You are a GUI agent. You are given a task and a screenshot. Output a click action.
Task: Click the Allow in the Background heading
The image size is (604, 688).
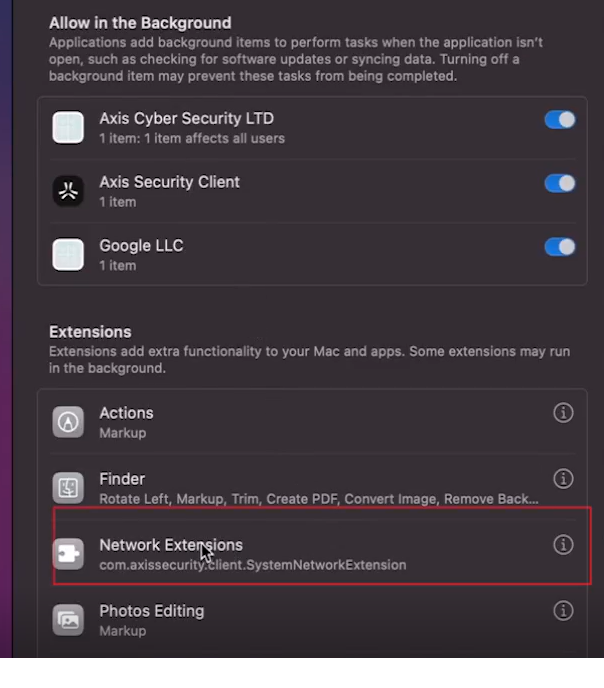point(140,23)
